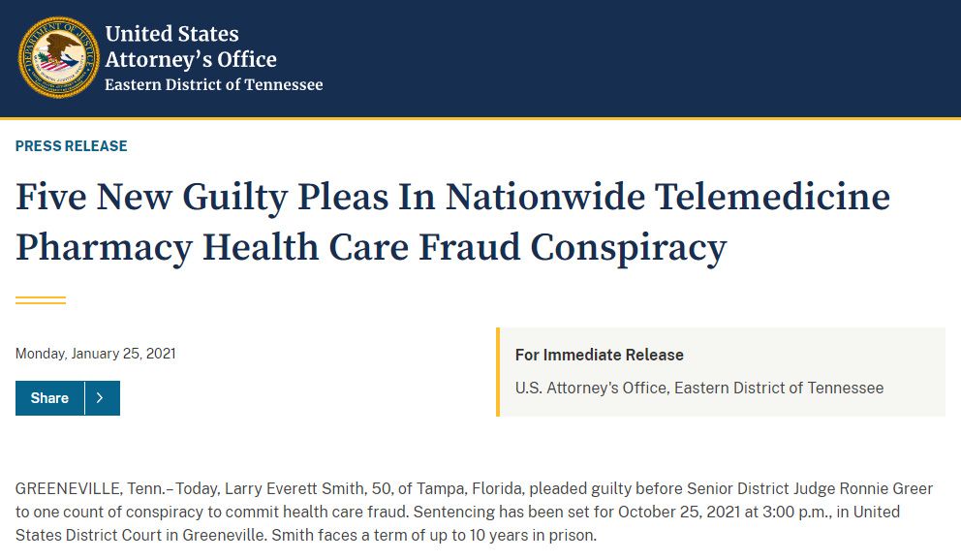The height and width of the screenshot is (560, 961).
Task: Expand the Share chevron arrow
Action: 102,398
